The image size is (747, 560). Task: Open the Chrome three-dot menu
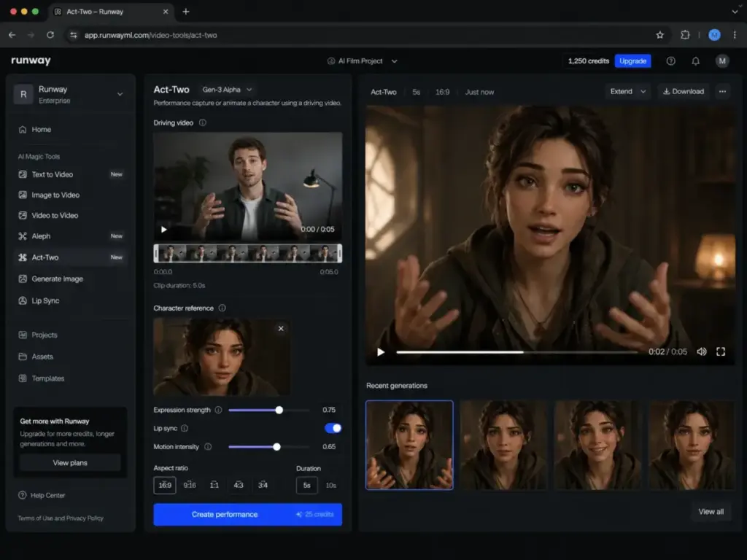[x=735, y=35]
